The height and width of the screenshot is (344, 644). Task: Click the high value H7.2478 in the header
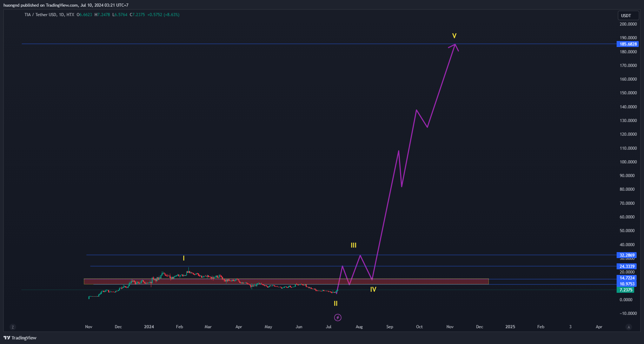[x=102, y=15]
